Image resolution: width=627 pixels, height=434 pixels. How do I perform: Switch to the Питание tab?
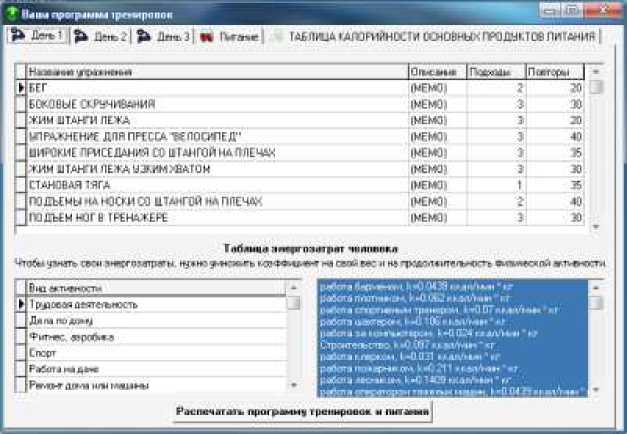229,37
